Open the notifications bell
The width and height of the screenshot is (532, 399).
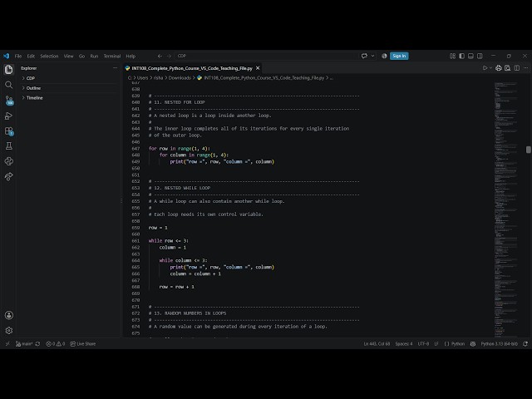click(x=525, y=343)
